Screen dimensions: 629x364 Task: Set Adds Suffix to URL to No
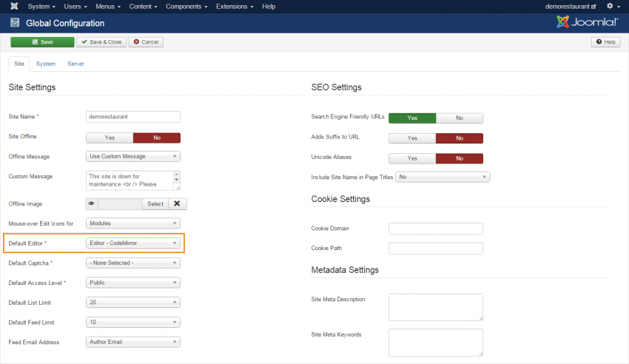coord(460,138)
